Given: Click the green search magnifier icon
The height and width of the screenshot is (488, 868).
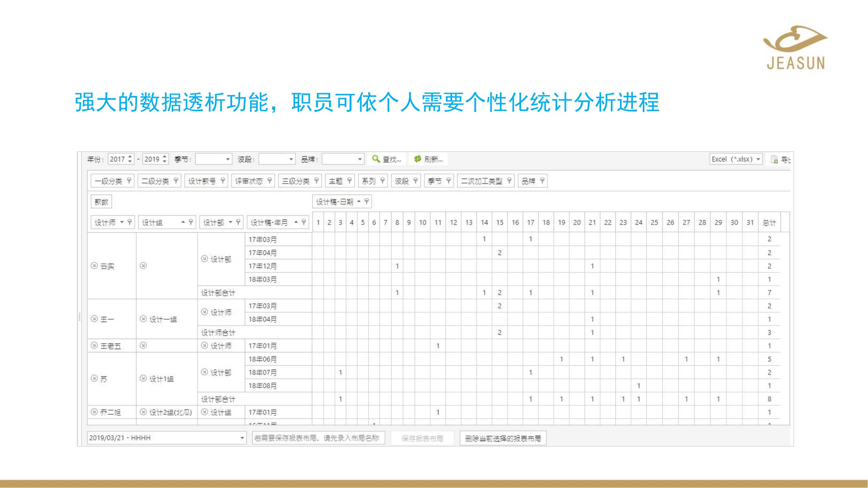Looking at the screenshot, I should (x=376, y=159).
